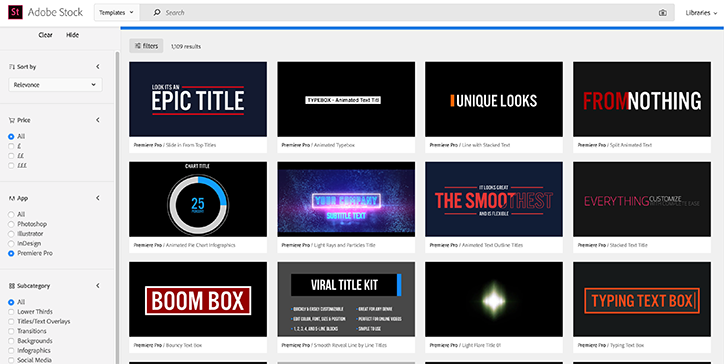724x364 pixels.
Task: Click the Light Flare Title 01 caption
Action: (481, 346)
